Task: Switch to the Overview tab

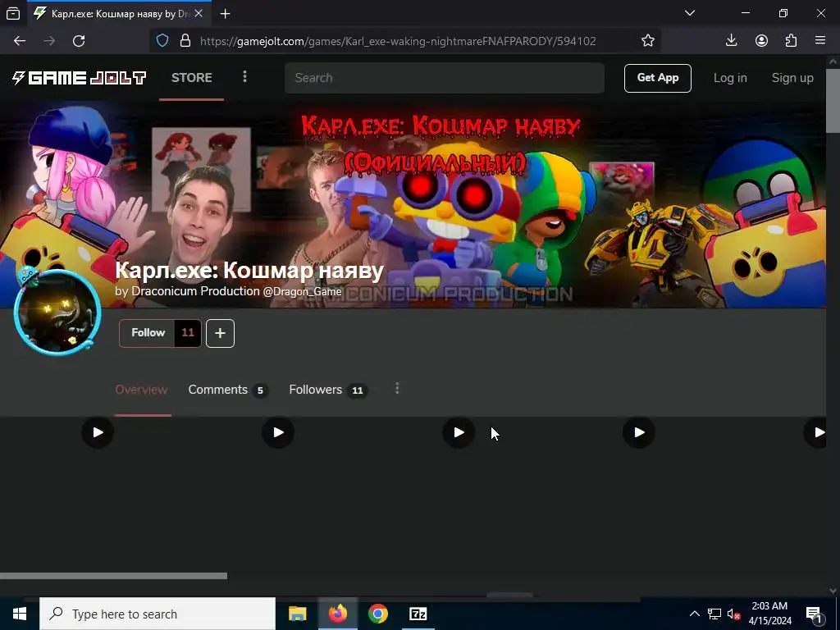Action: pyautogui.click(x=141, y=390)
